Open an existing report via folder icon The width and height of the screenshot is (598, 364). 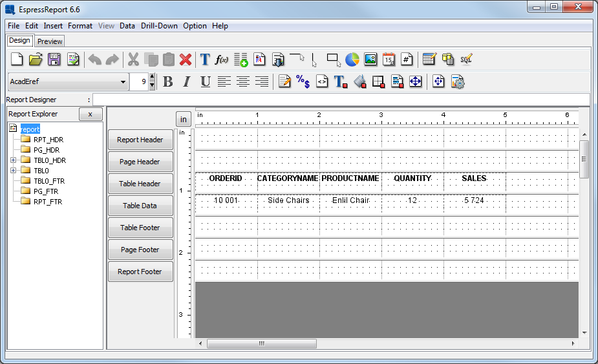[x=36, y=59]
